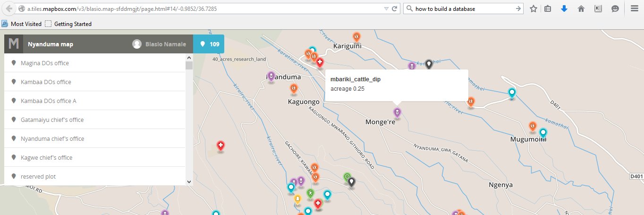
Task: Click the K extension toolbar icon
Action: (x=598, y=9)
